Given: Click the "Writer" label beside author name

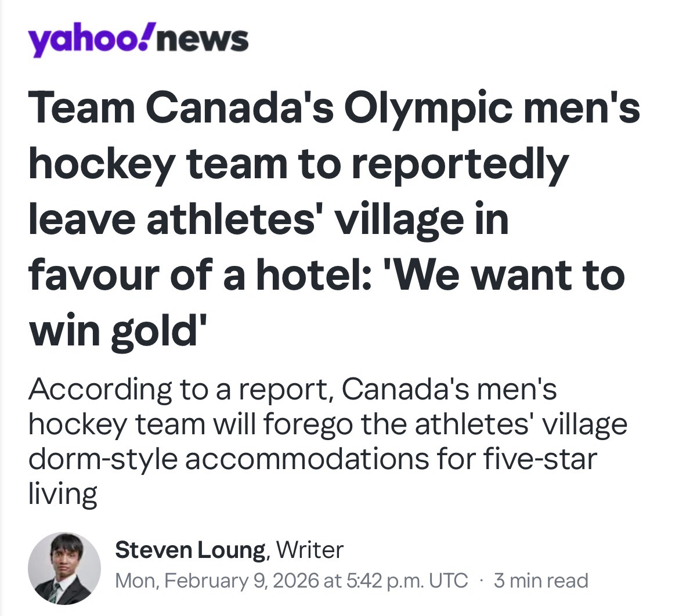Looking at the screenshot, I should click(310, 549).
